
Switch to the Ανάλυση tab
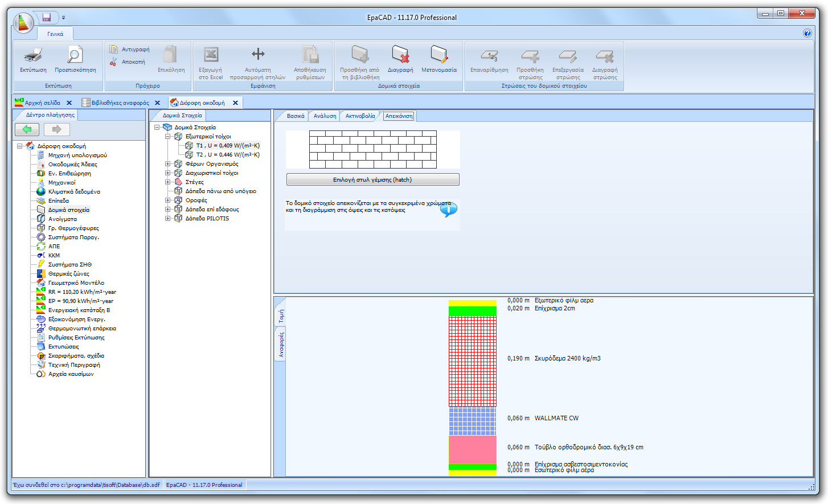324,115
